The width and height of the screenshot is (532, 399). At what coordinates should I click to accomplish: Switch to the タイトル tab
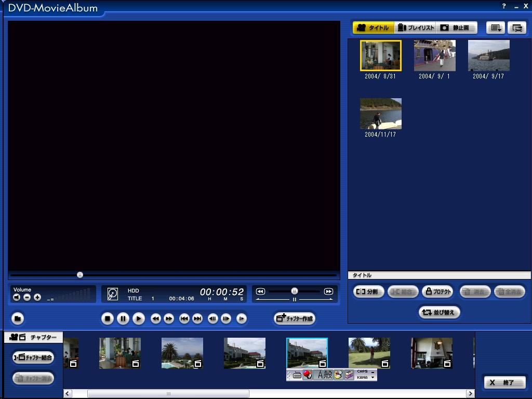[x=374, y=28]
